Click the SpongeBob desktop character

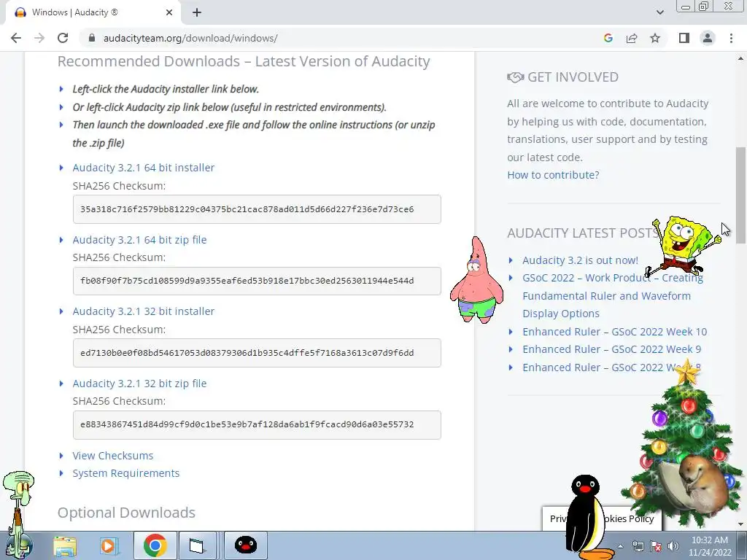click(682, 246)
